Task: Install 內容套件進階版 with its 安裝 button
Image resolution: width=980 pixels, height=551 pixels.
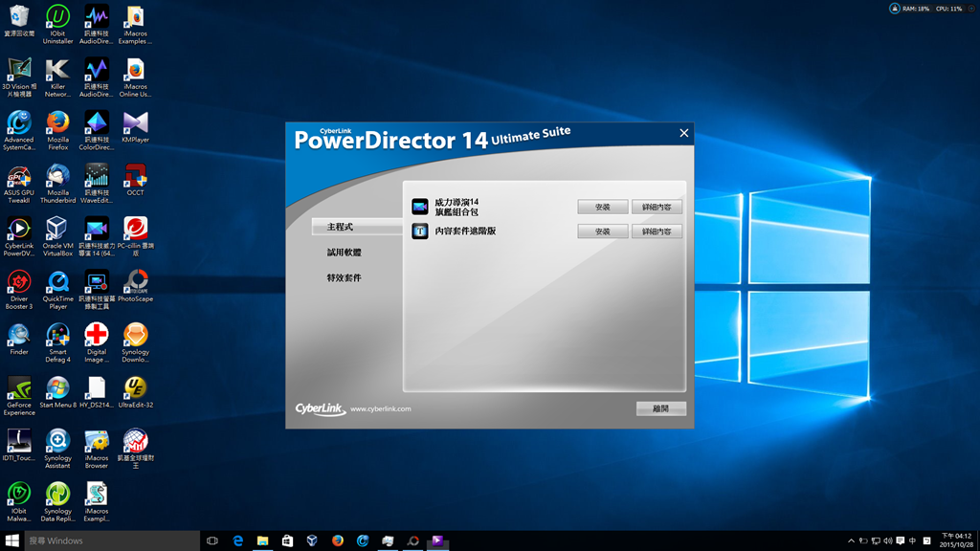Action: 603,231
